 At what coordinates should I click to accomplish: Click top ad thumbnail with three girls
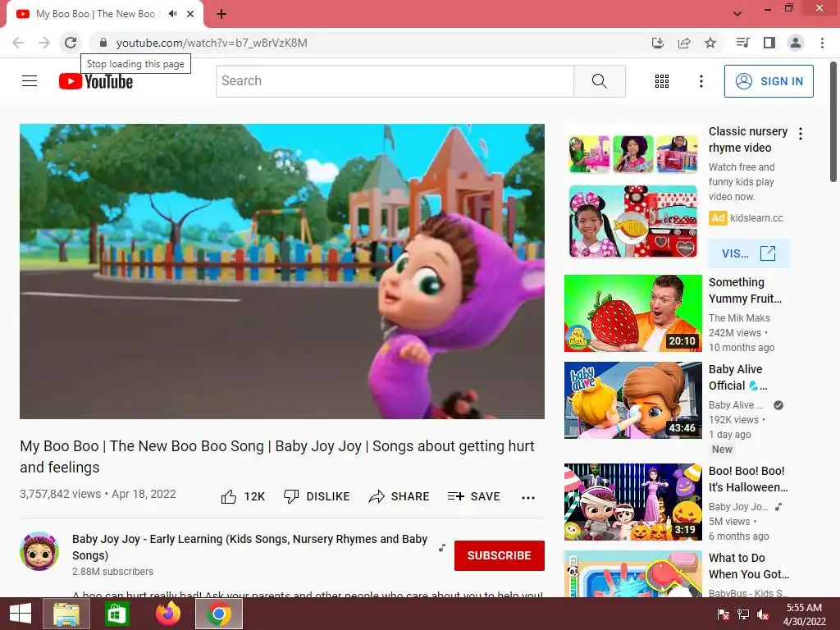[632, 153]
